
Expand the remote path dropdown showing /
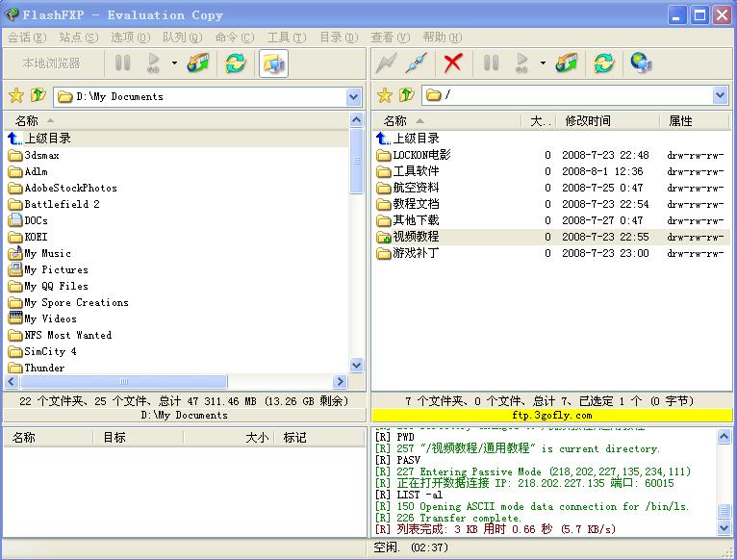[x=721, y=95]
